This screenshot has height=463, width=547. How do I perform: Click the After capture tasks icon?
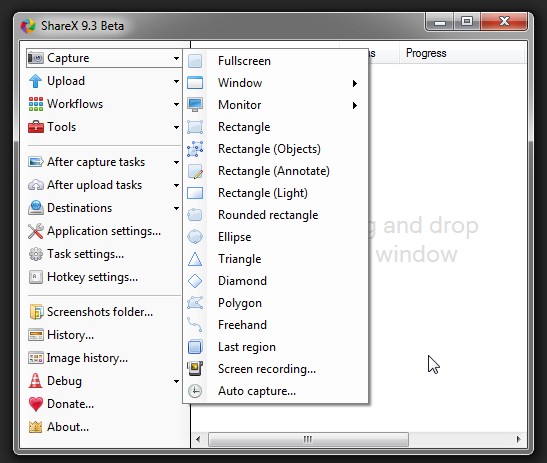pos(36,162)
